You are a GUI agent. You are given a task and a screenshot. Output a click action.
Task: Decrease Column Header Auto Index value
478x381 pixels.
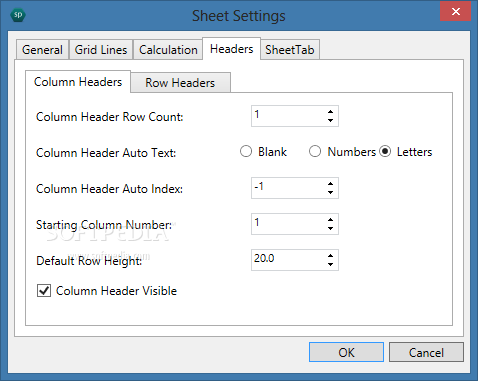click(x=330, y=192)
